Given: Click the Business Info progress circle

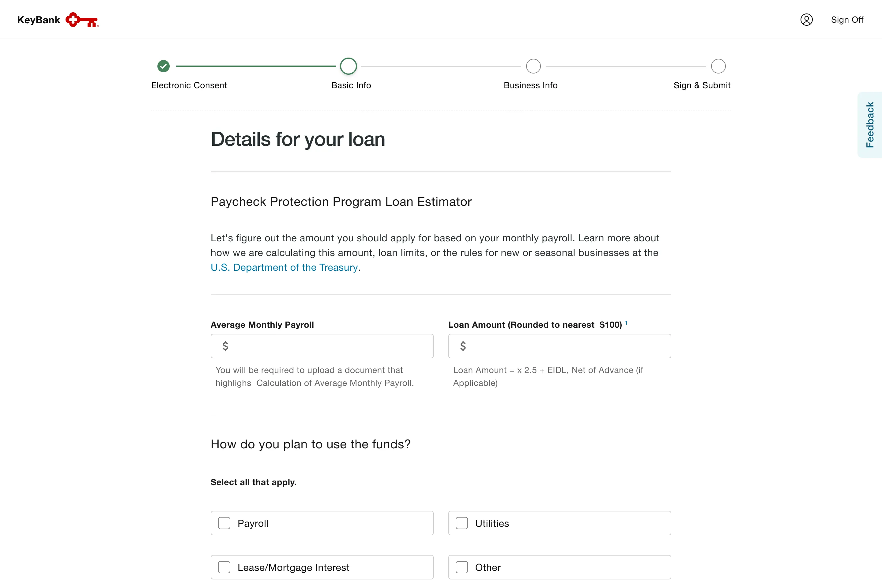Looking at the screenshot, I should [x=533, y=66].
